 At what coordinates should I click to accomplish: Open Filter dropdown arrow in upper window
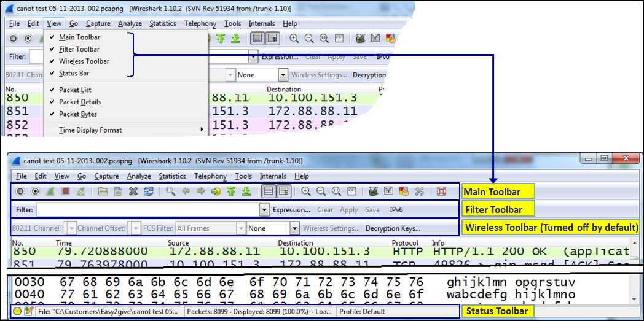[253, 56]
